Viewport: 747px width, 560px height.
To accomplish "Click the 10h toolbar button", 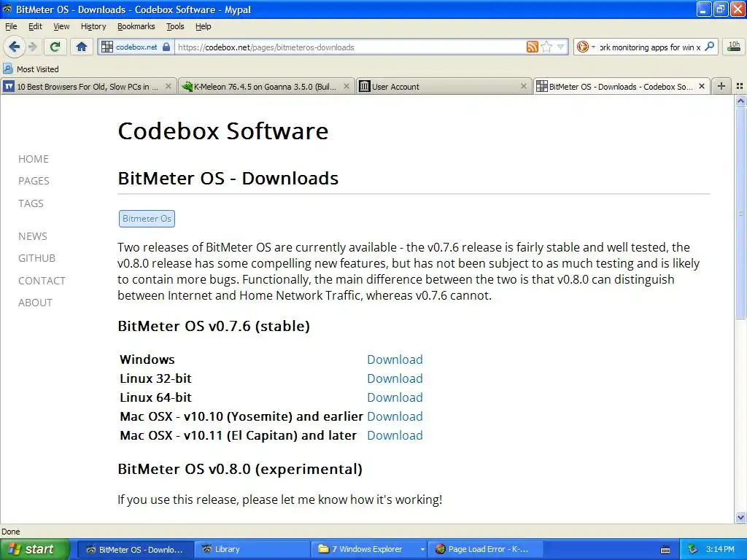I will (734, 47).
